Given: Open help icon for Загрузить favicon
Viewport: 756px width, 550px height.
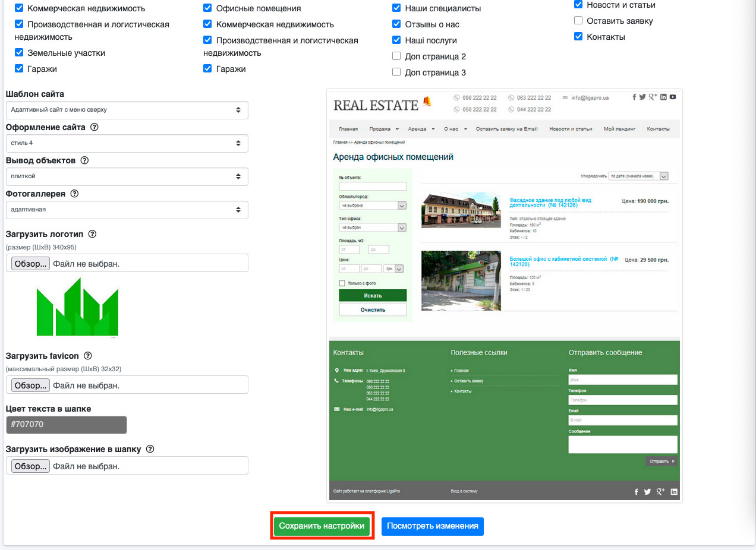Looking at the screenshot, I should [88, 356].
